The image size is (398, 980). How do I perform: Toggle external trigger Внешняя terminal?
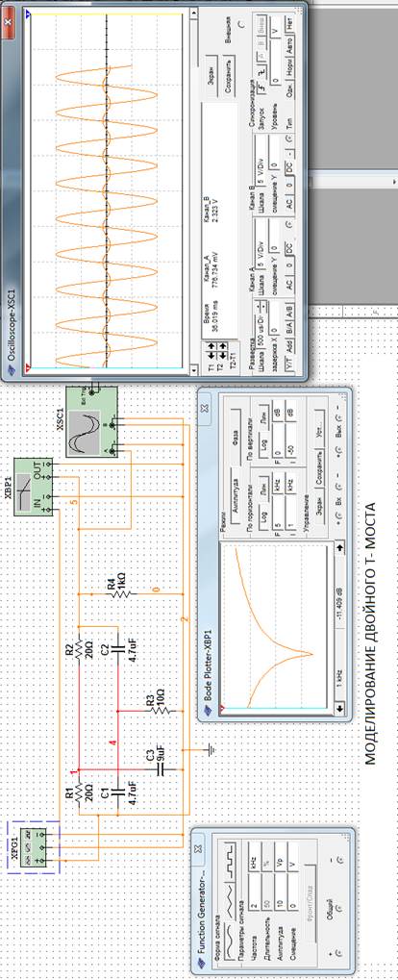pyautogui.click(x=241, y=23)
